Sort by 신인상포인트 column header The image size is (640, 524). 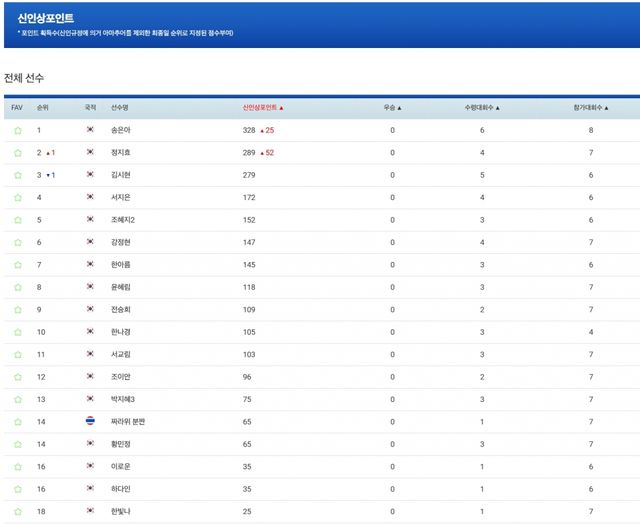(x=263, y=107)
